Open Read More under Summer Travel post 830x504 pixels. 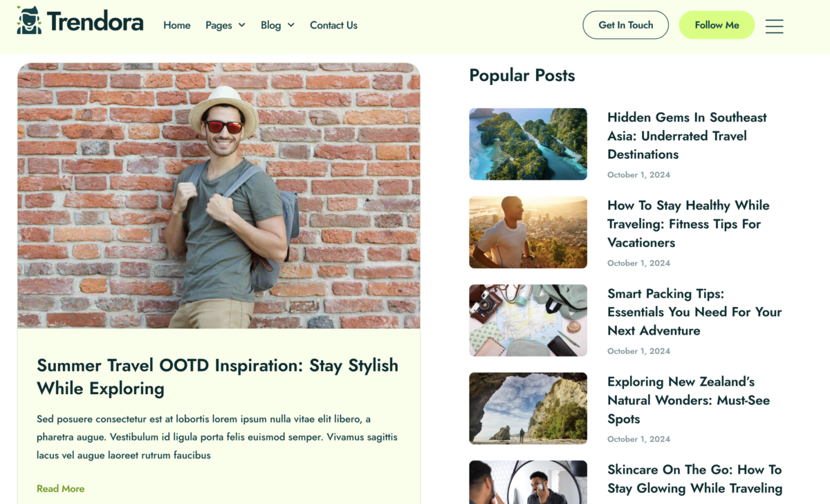pos(60,488)
